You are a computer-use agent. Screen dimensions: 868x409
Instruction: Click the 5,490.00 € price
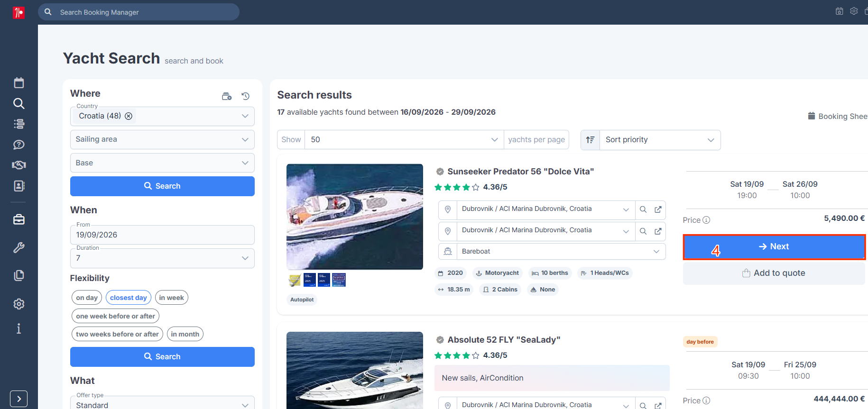844,218
